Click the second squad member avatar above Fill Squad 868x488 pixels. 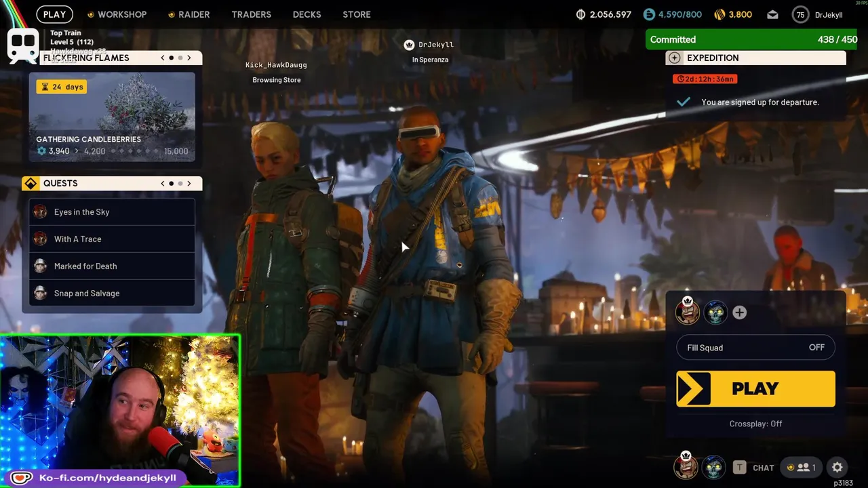pos(715,312)
